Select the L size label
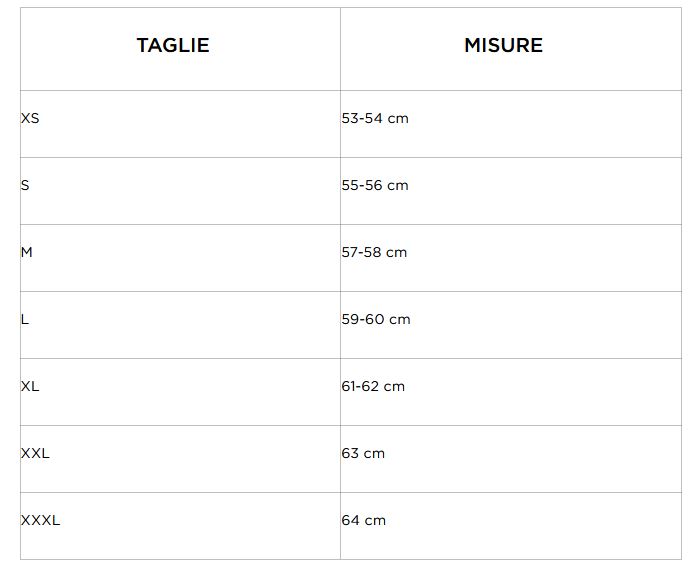This screenshot has width=695, height=565. point(25,319)
